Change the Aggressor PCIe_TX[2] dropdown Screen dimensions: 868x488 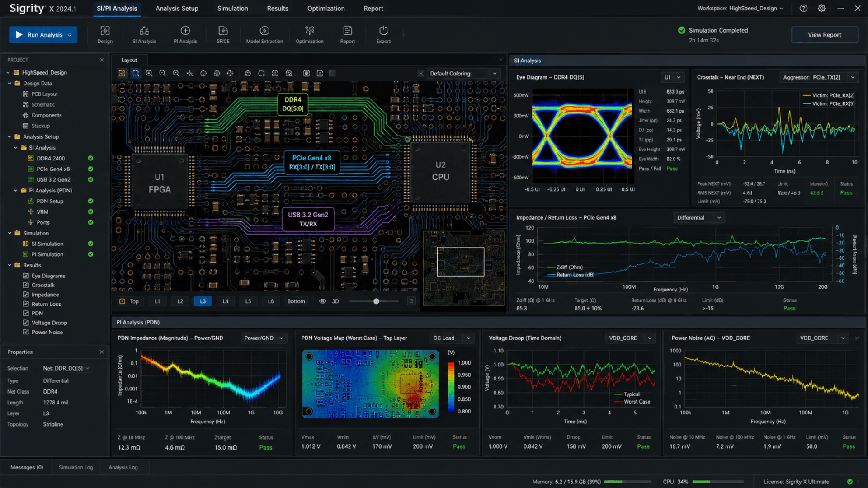click(819, 77)
